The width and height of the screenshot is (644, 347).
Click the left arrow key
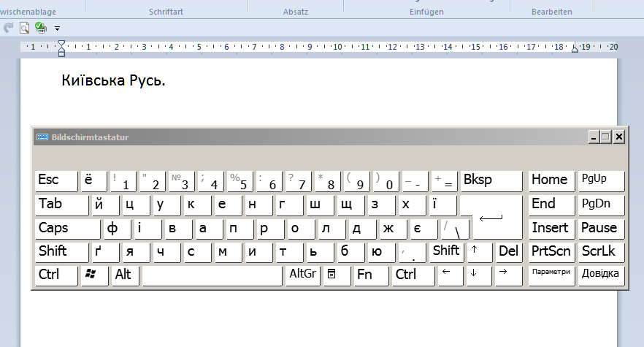(451, 275)
